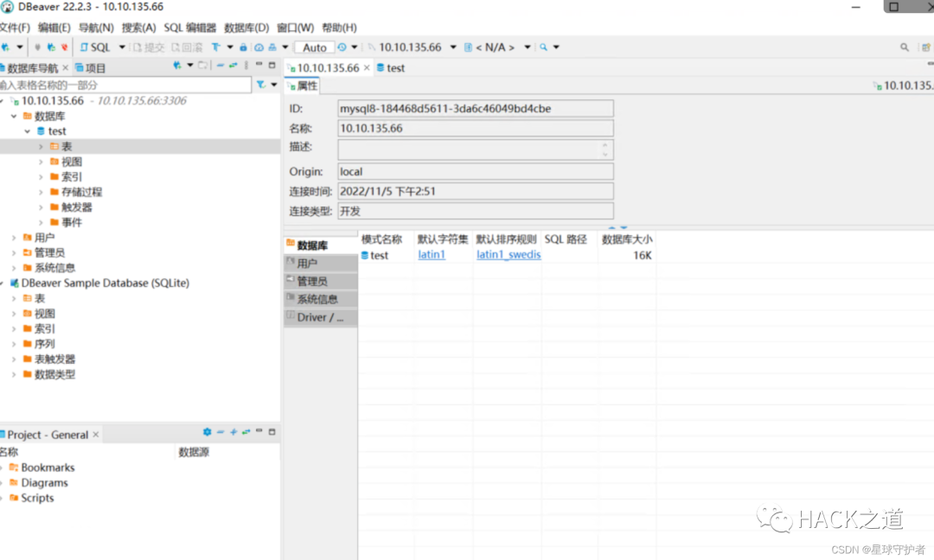934x560 pixels.
Task: Click the new connection plug icon in main toolbar
Action: click(x=5, y=47)
